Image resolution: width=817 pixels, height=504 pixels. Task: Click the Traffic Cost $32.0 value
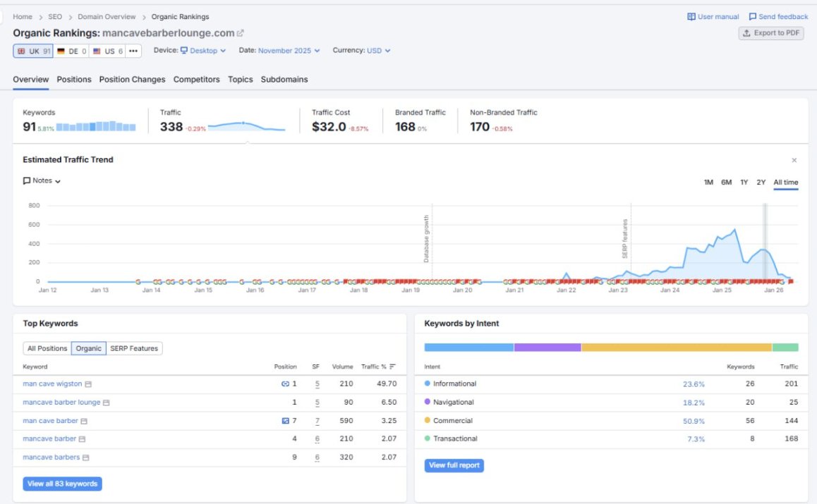click(329, 126)
